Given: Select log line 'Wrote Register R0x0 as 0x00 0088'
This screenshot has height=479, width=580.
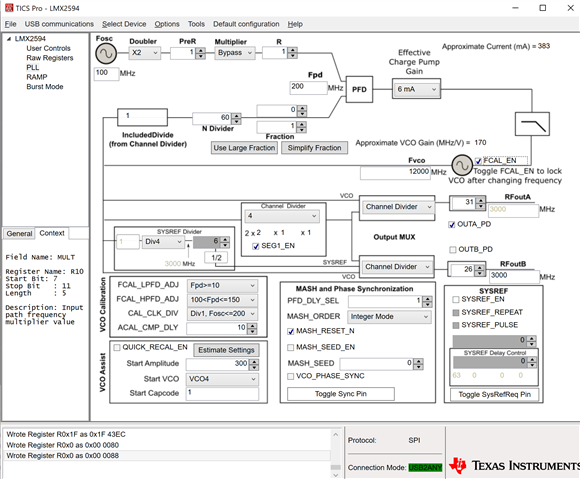Looking at the screenshot, I should (167, 456).
